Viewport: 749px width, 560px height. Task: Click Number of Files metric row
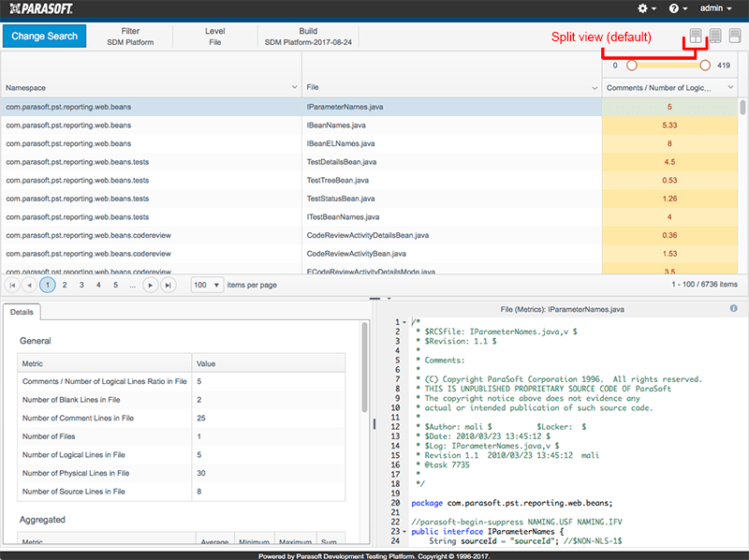coord(181,436)
